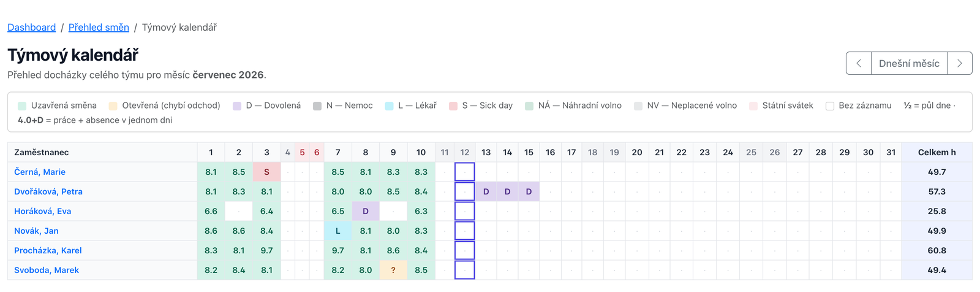The height and width of the screenshot is (292, 980).
Task: Click the Dnešní měsíc button
Action: pyautogui.click(x=909, y=63)
